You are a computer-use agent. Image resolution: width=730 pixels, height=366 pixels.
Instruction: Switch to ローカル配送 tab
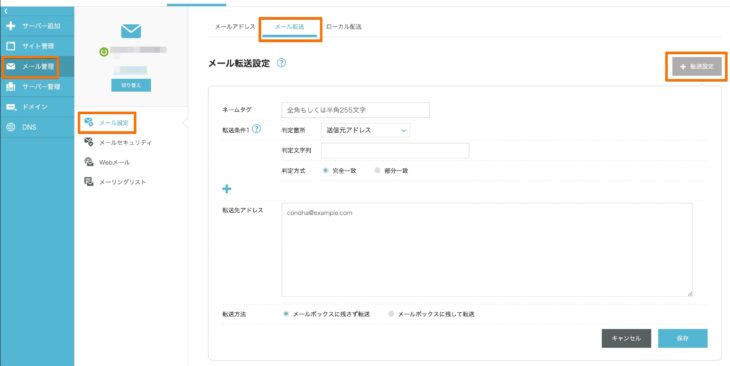(344, 27)
